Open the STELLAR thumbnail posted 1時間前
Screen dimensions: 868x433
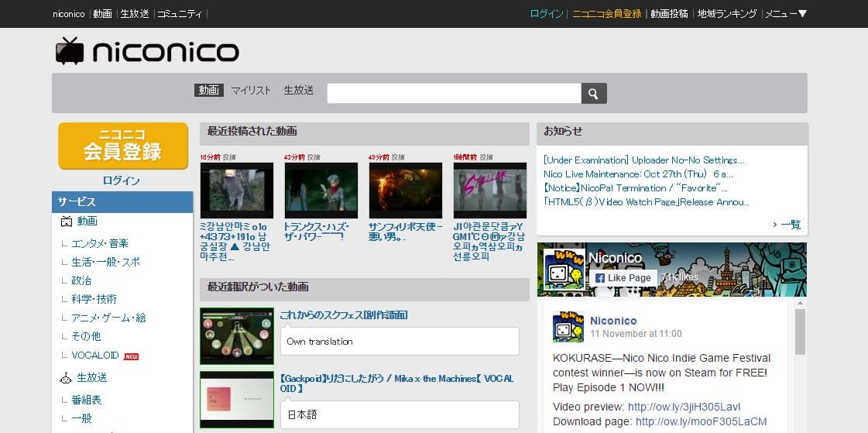[490, 191]
